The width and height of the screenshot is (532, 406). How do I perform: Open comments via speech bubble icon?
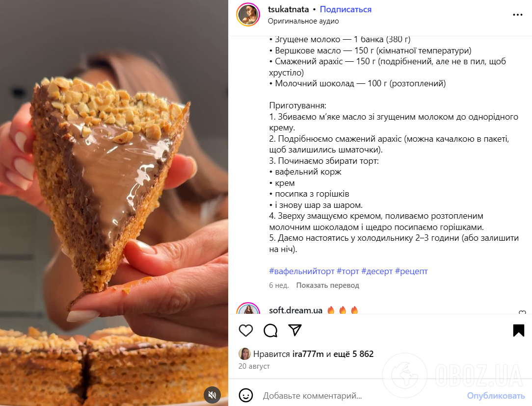(270, 330)
